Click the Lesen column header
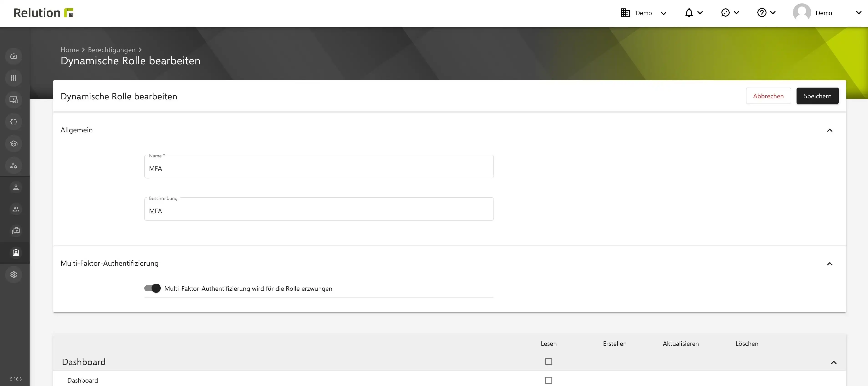The width and height of the screenshot is (868, 386). pyautogui.click(x=548, y=343)
